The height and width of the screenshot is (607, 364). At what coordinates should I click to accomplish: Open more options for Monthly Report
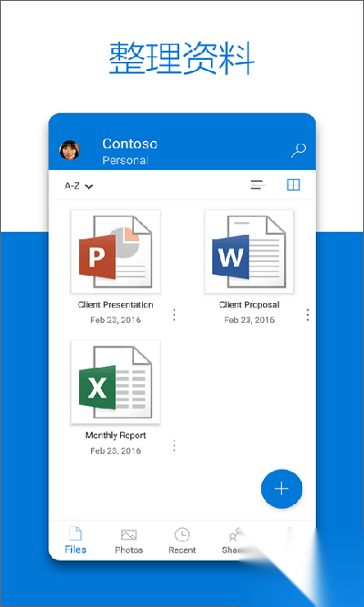(174, 446)
